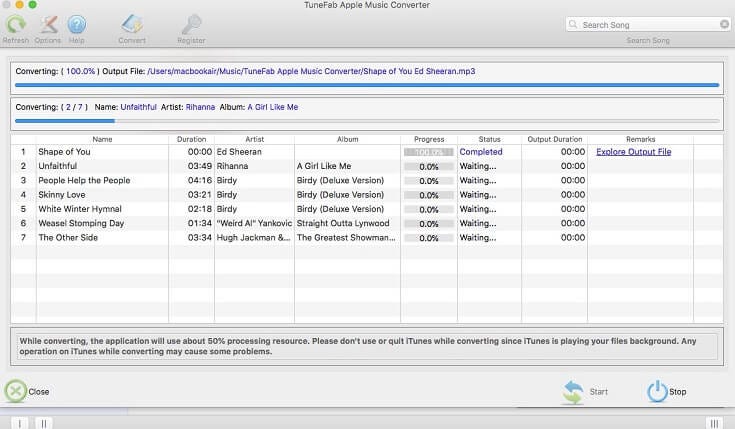Select the Weasel Stomping Day row

[x=367, y=223]
